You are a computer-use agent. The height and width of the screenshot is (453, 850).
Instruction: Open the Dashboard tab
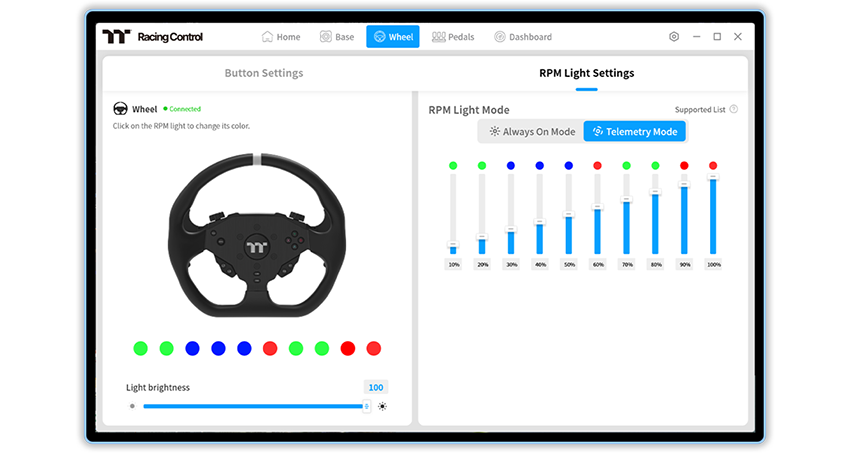[523, 37]
